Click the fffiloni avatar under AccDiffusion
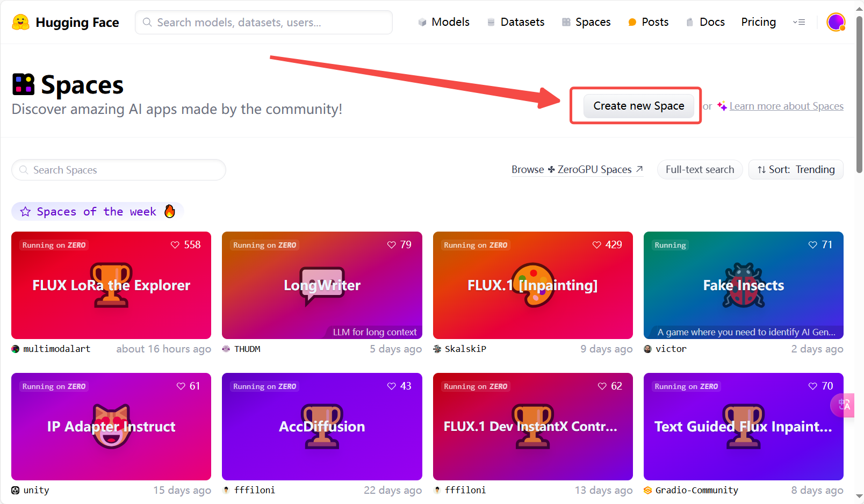The image size is (864, 504). coord(226,491)
